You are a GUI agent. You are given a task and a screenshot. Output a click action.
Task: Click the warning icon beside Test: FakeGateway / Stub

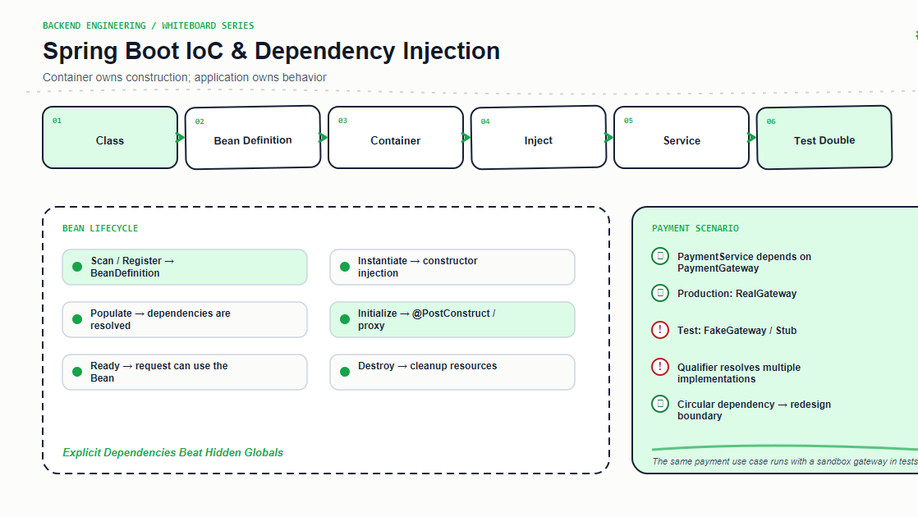pyautogui.click(x=660, y=330)
